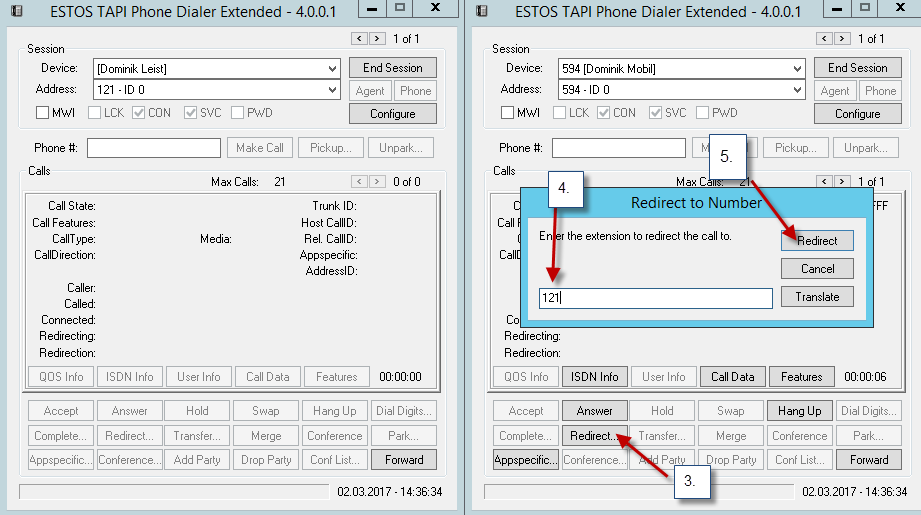Viewport: 921px width, 515px height.
Task: Toggle PWD checkbox in right window
Action: pos(703,113)
